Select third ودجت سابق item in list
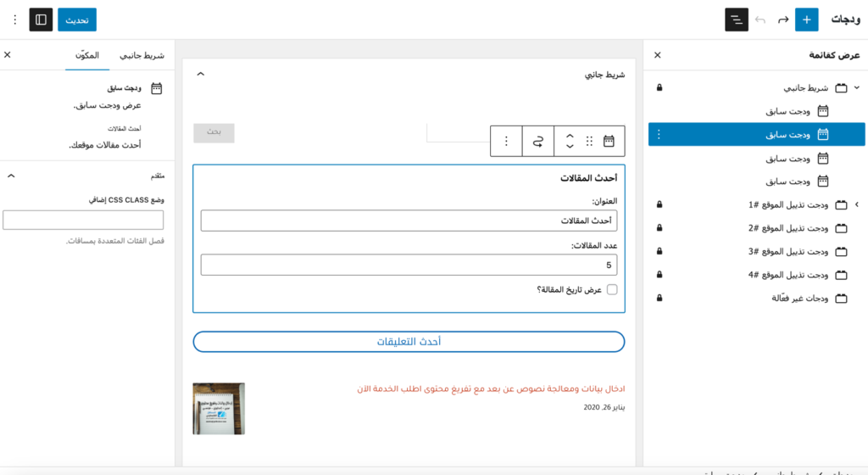Image resolution: width=868 pixels, height=475 pixels. point(756,159)
